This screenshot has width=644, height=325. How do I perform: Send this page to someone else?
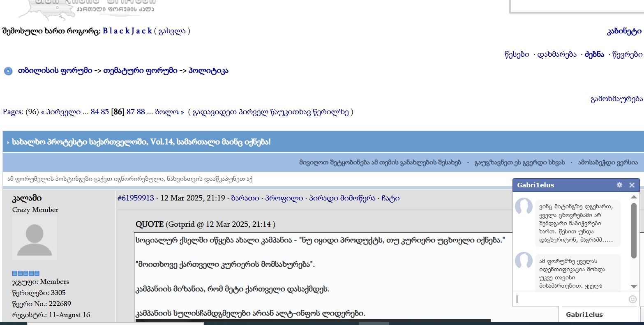[x=519, y=163]
